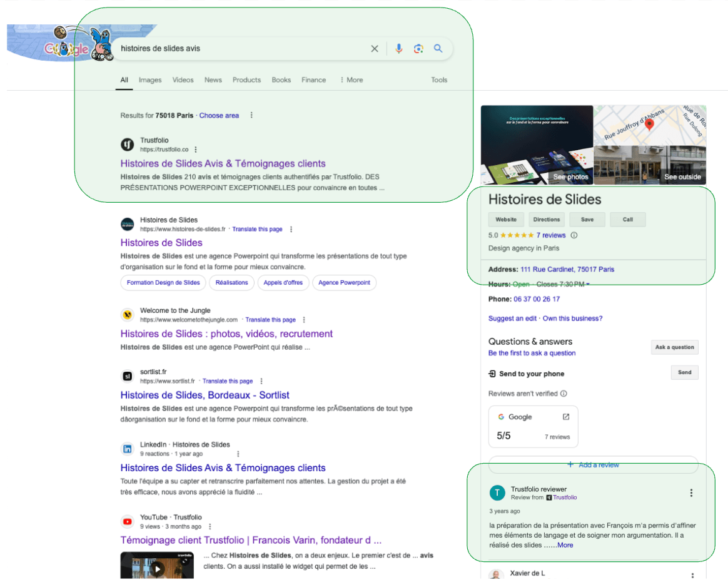Click the YouTube favicon
The width and height of the screenshot is (728, 587).
(x=127, y=521)
